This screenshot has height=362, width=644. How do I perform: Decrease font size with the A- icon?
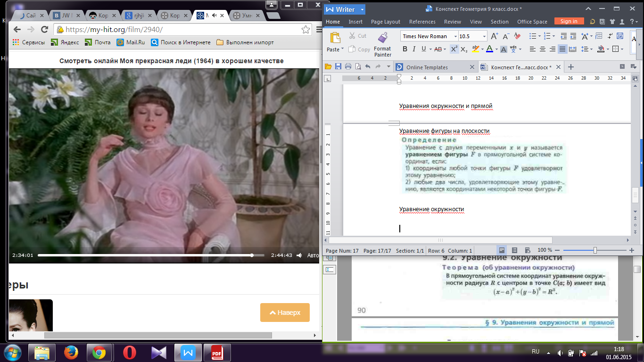coord(505,36)
